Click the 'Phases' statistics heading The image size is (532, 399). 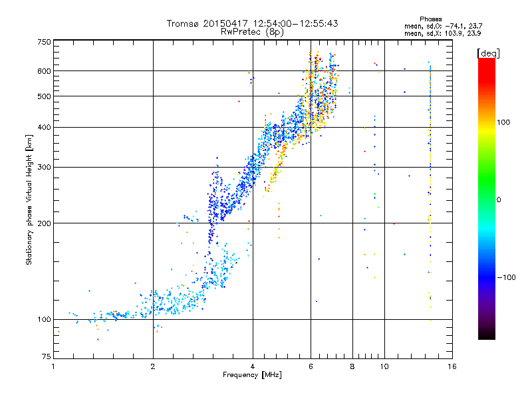430,19
